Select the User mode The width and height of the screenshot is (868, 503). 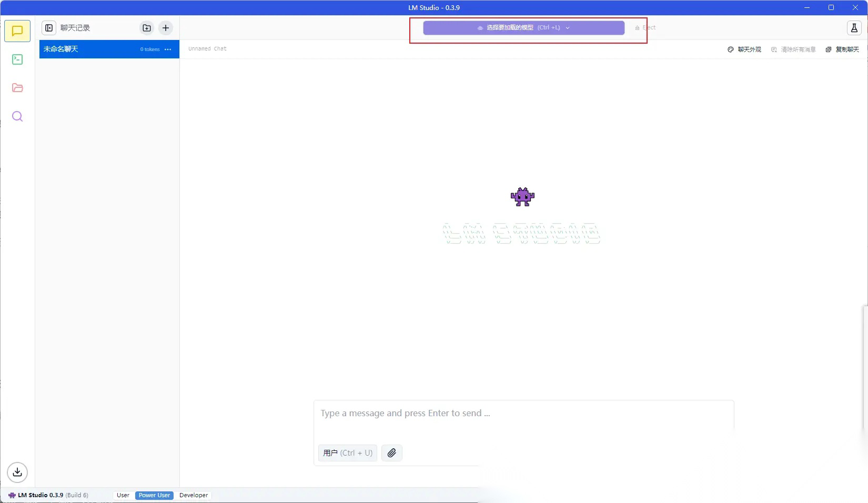pyautogui.click(x=123, y=495)
